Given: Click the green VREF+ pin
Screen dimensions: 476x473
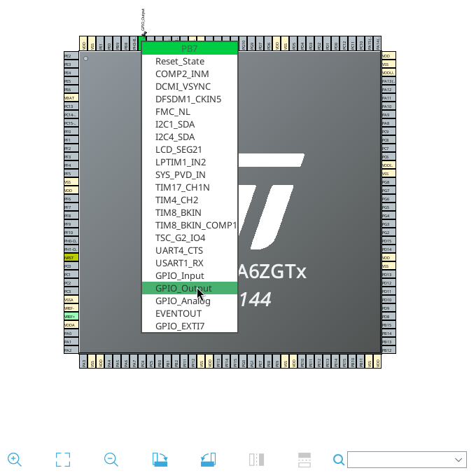Looking at the screenshot, I should pos(71,317).
